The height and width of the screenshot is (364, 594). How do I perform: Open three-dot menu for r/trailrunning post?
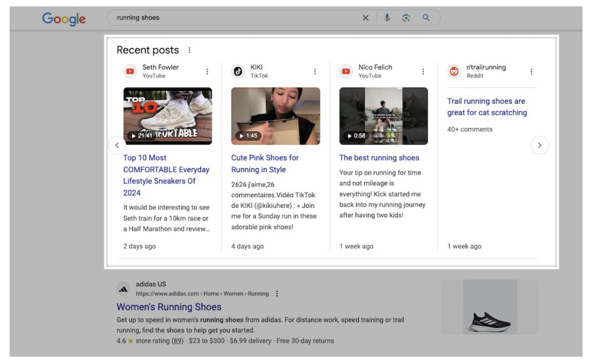tap(531, 72)
